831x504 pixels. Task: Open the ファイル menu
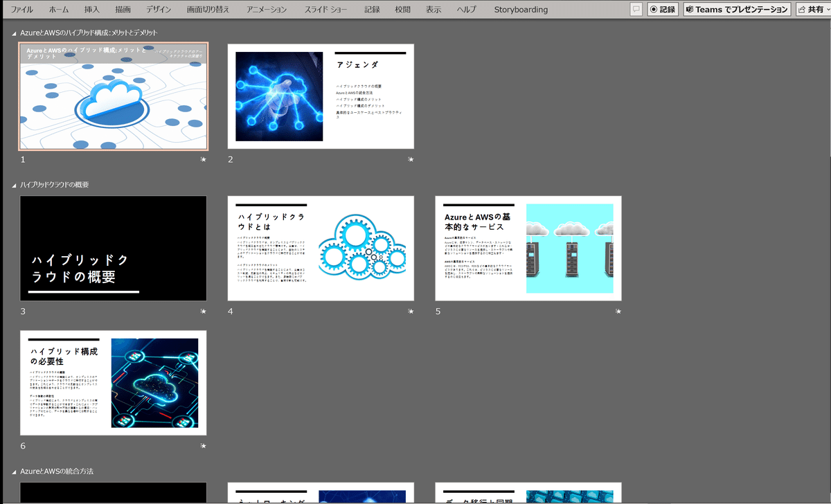click(x=22, y=10)
